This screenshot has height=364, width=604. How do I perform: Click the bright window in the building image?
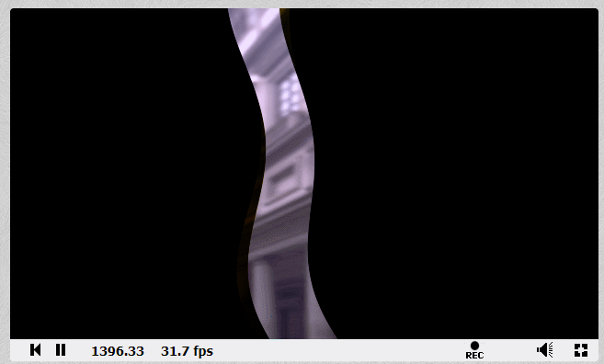[x=291, y=95]
